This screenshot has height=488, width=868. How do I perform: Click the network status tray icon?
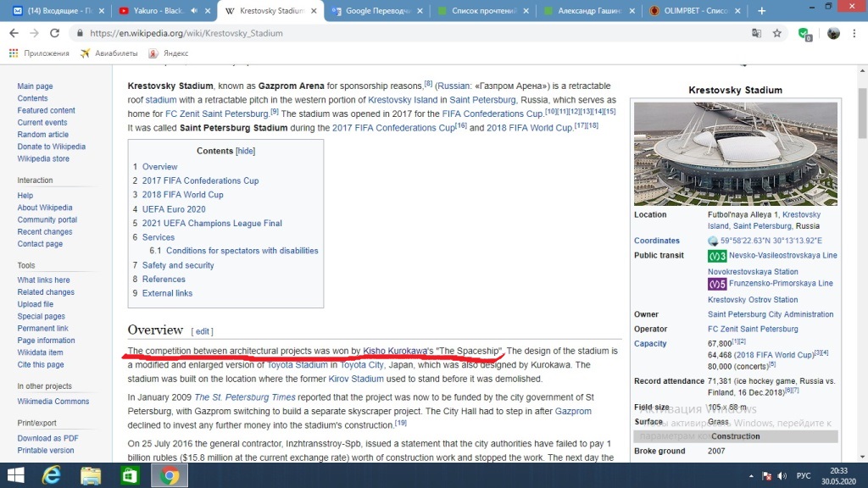point(766,476)
